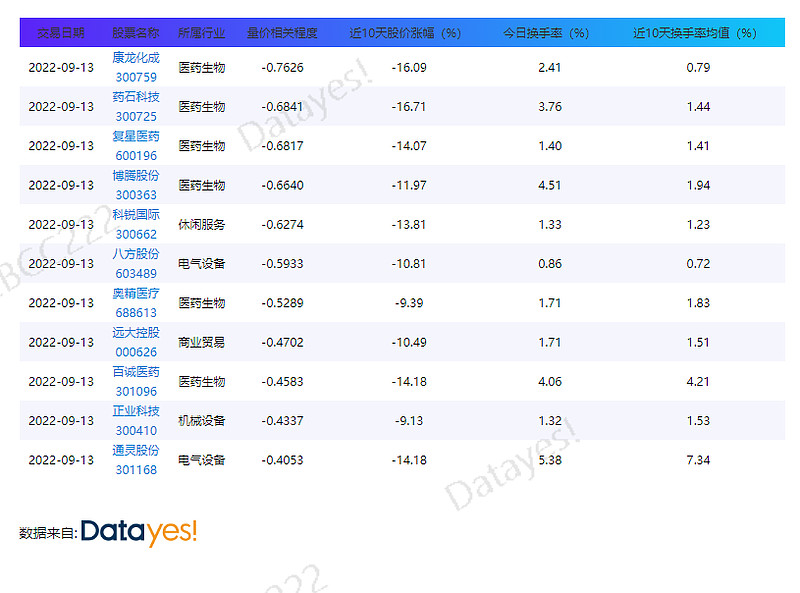Image resolution: width=800 pixels, height=593 pixels.
Task: Select turnover value 1.33
Action: pyautogui.click(x=549, y=225)
